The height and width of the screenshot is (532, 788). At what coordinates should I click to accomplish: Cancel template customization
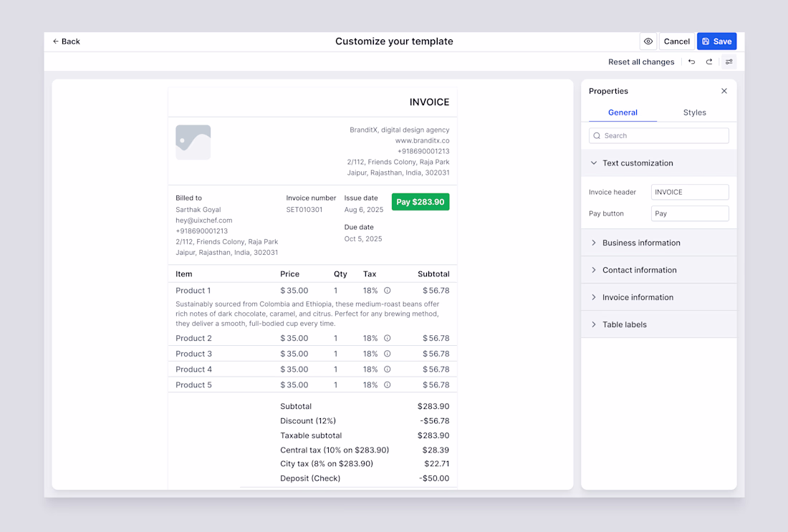coord(676,42)
